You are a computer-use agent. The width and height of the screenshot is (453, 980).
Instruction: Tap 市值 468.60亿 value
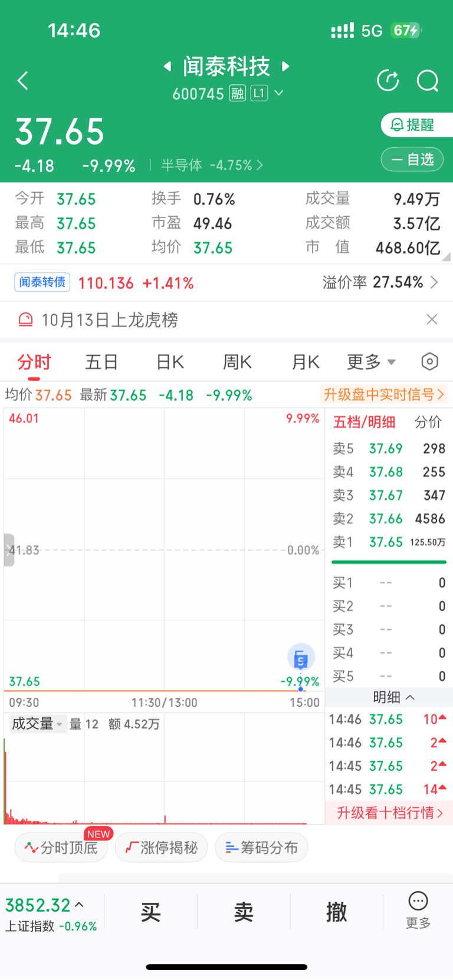tap(408, 248)
